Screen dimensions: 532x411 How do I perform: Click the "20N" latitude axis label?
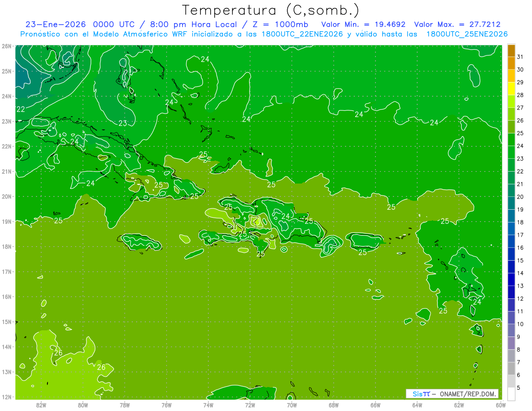click(6, 196)
